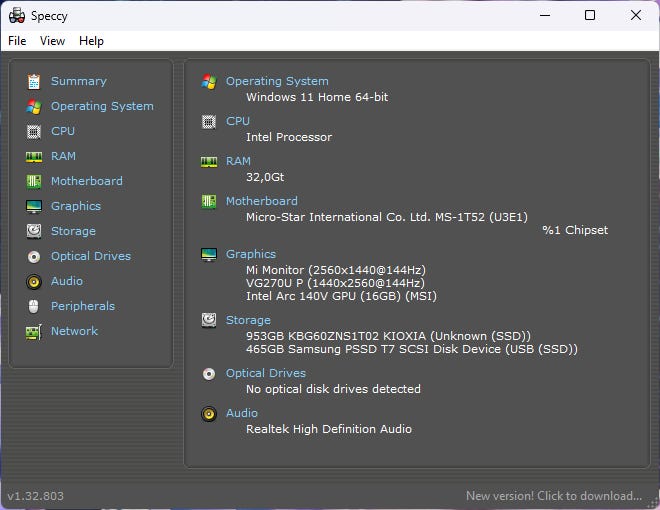
Task: Maximize the Speccy window
Action: pos(590,16)
